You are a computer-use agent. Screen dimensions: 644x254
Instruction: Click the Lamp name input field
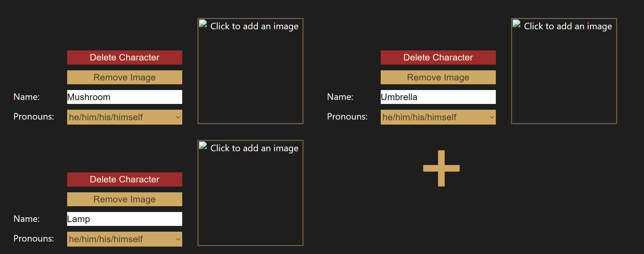[124, 219]
